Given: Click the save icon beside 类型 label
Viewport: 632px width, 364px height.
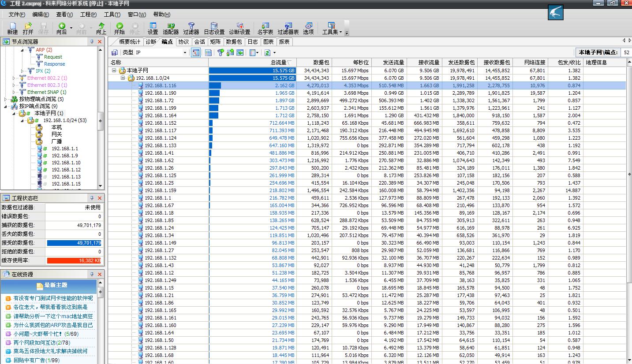Looking at the screenshot, I should (115, 52).
